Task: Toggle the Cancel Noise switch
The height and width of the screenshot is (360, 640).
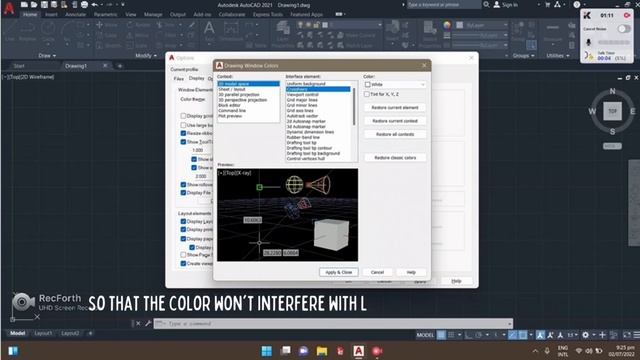Action: [x=624, y=29]
